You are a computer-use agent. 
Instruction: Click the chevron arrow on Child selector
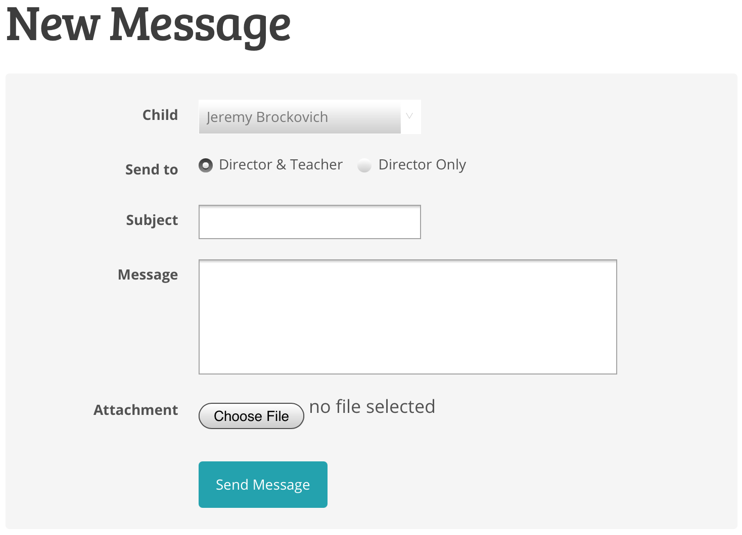tap(409, 117)
